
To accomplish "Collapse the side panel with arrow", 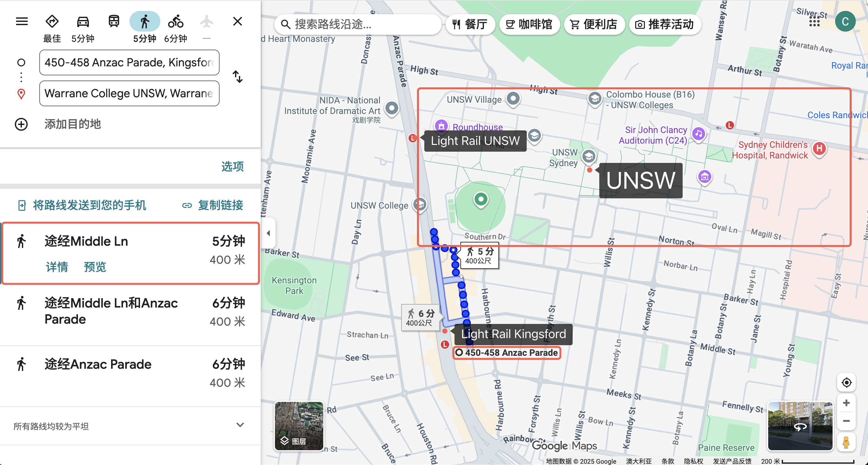I will [x=268, y=233].
